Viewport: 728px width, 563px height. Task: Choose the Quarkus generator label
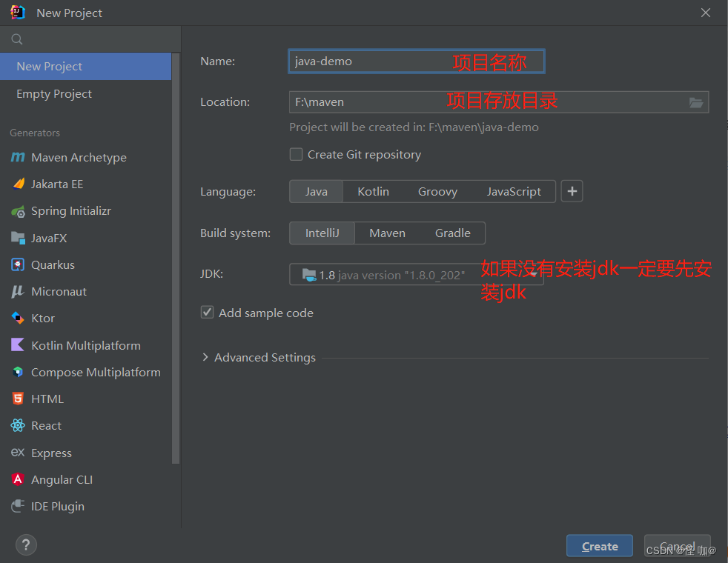click(x=53, y=264)
